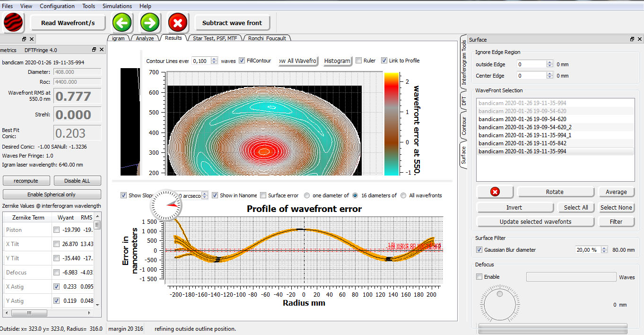Float the Surface panel using undock icon
644x335 pixels.
632,39
